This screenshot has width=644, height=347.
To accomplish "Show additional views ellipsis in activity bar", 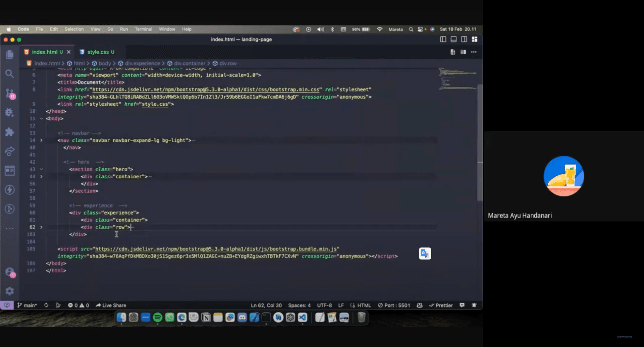I will (10, 228).
